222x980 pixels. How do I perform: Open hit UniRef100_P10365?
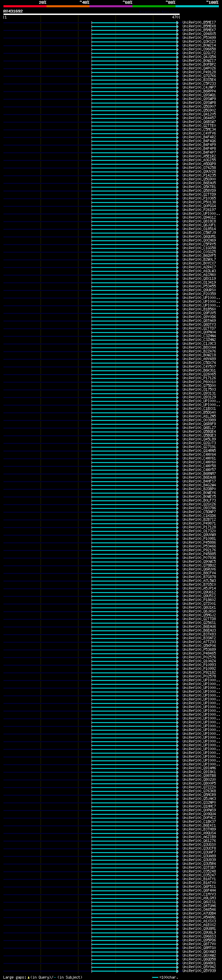point(199,198)
